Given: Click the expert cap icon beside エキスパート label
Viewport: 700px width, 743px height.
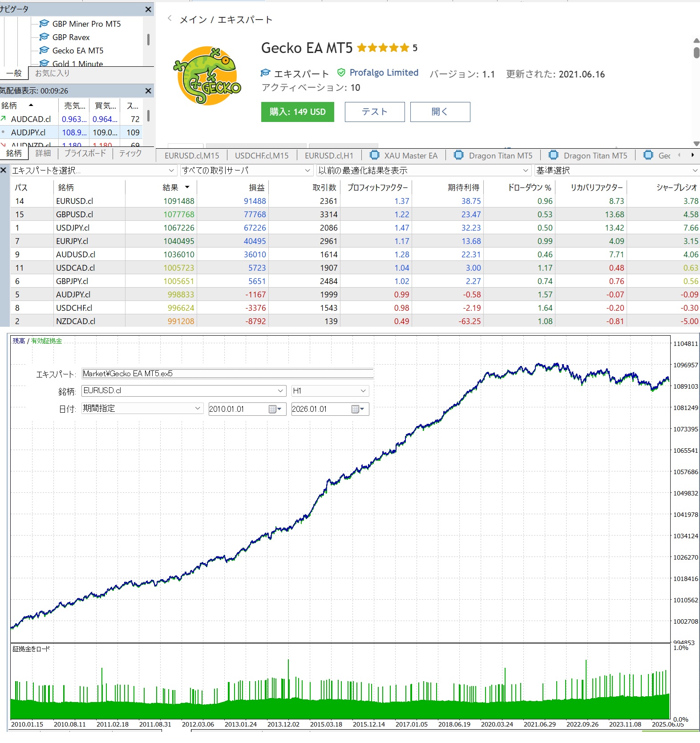Looking at the screenshot, I should click(x=266, y=73).
